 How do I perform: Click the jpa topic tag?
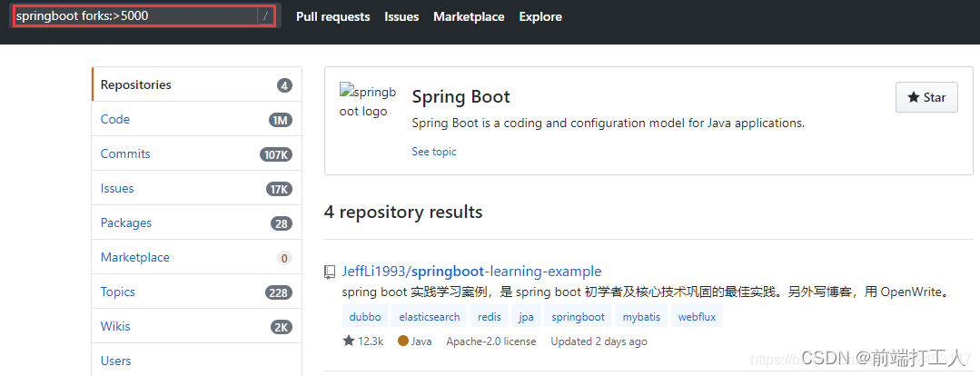(x=526, y=317)
